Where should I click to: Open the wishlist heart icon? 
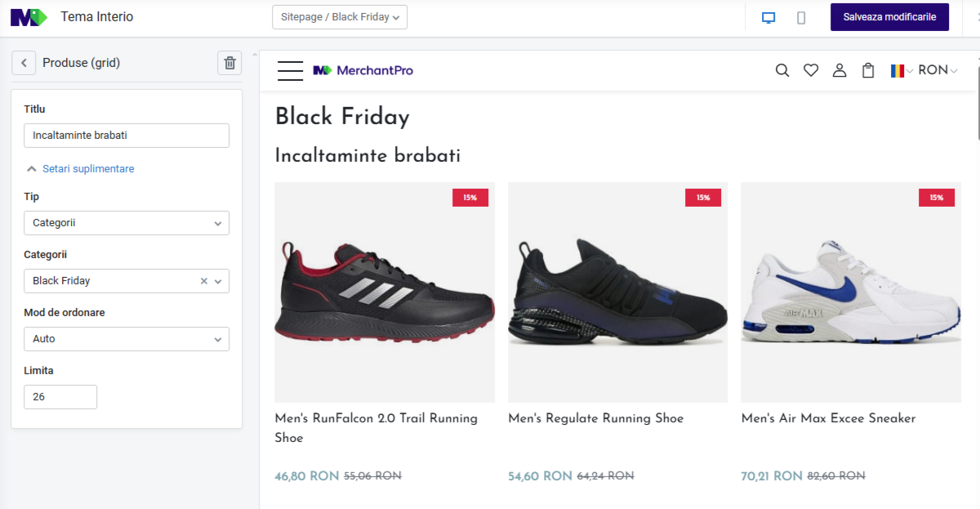tap(811, 70)
